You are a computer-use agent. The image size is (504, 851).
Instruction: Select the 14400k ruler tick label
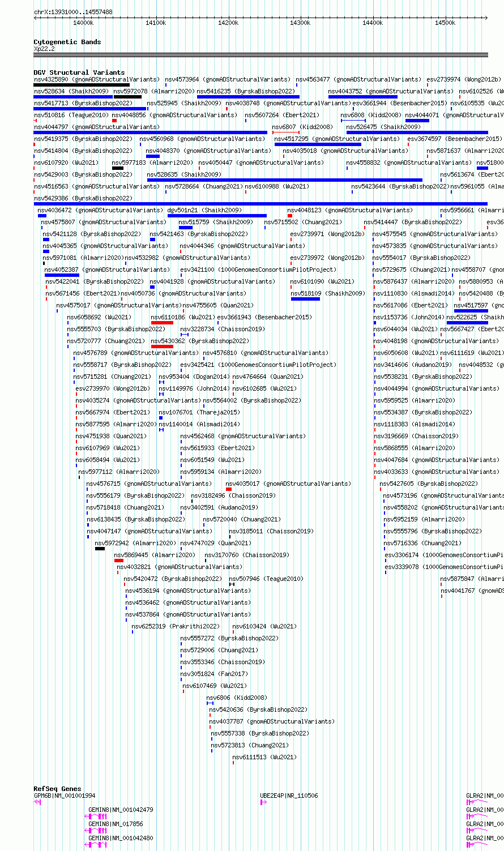point(373,23)
